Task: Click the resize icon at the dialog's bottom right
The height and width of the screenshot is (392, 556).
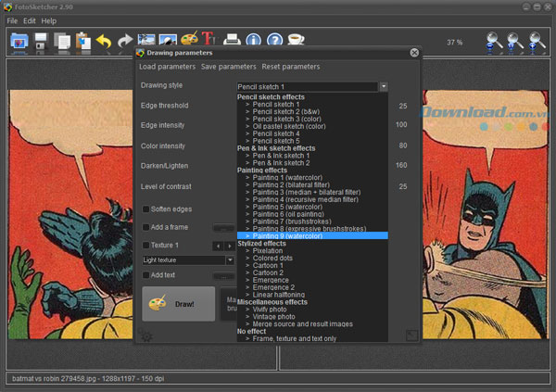Action: click(x=411, y=335)
